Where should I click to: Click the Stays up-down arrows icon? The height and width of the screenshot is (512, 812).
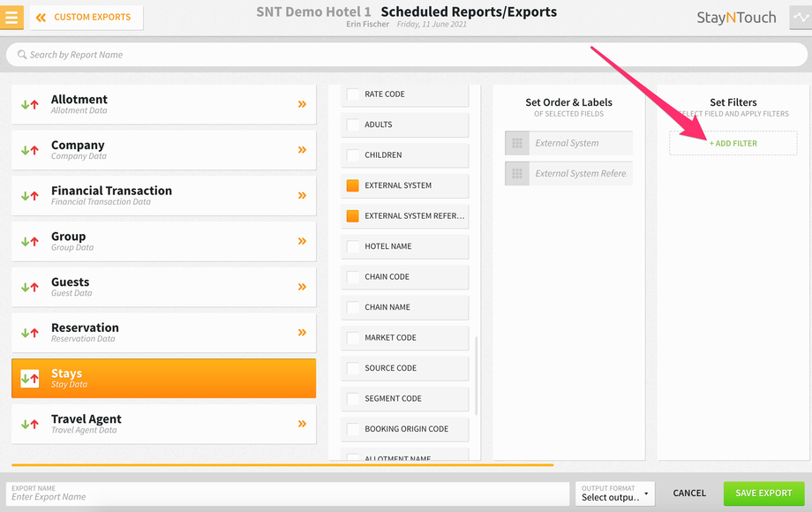point(29,379)
